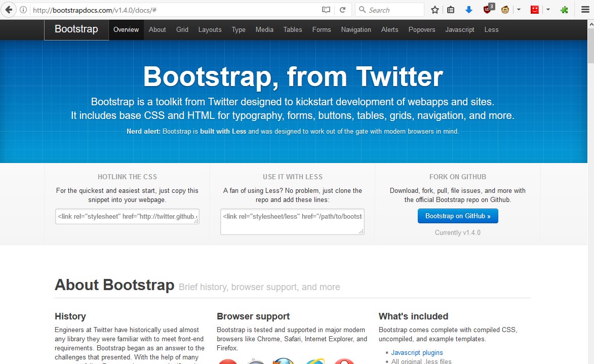594x364 pixels.
Task: Click the vertical scrollbar thumb
Action: point(590,46)
